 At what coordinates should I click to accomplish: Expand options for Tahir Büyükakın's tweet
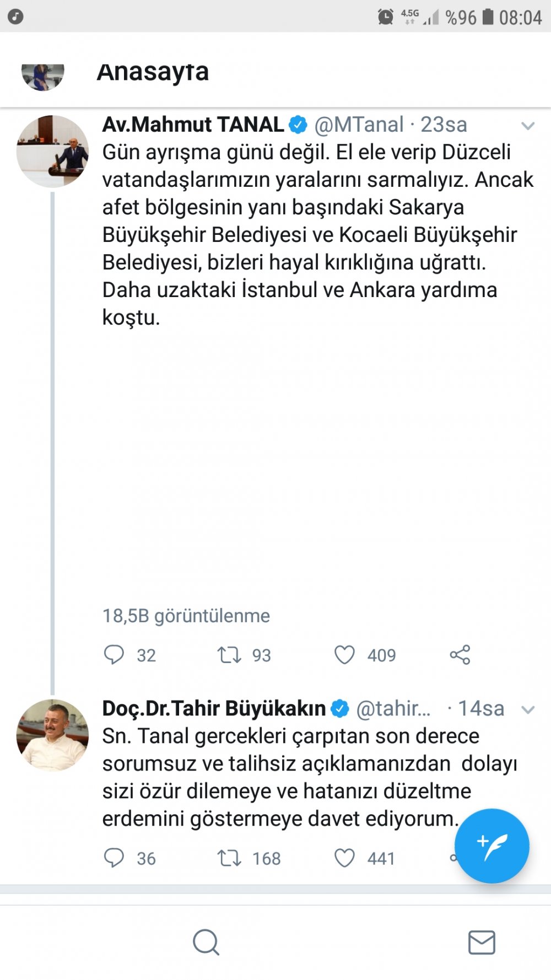528,709
